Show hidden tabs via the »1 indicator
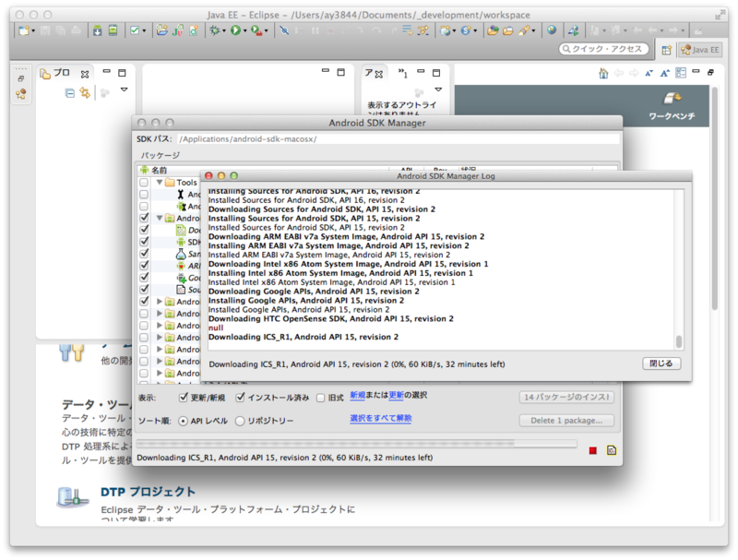The height and width of the screenshot is (560, 738). pos(403,73)
